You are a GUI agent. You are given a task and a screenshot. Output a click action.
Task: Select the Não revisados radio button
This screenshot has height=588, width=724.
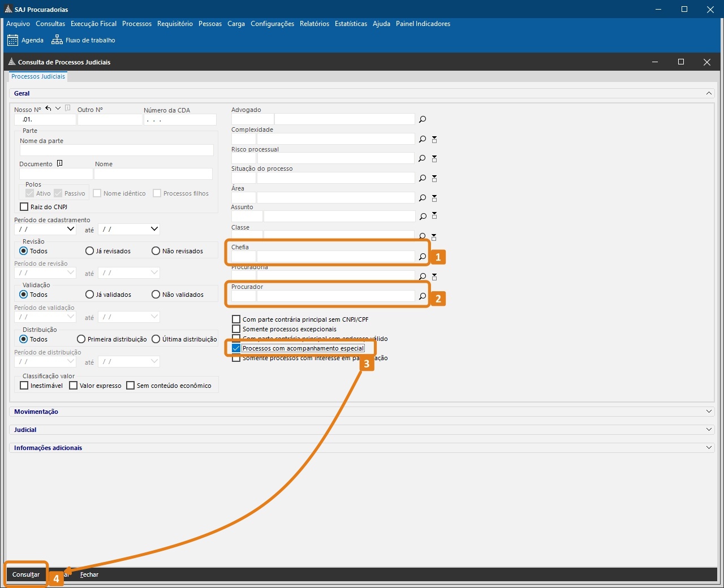tap(156, 251)
